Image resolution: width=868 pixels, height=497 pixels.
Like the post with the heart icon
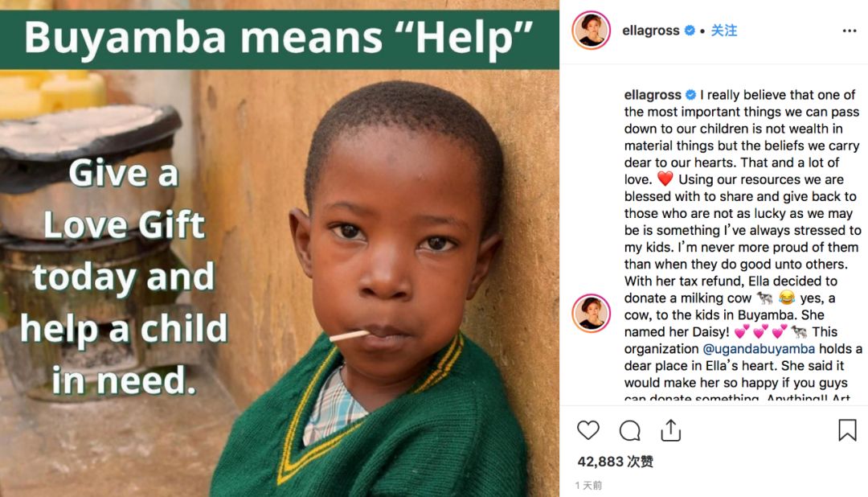tap(588, 430)
